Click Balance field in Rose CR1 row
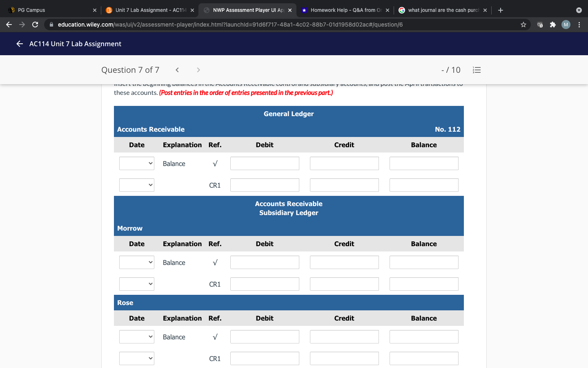The image size is (588, 368). coord(424,359)
